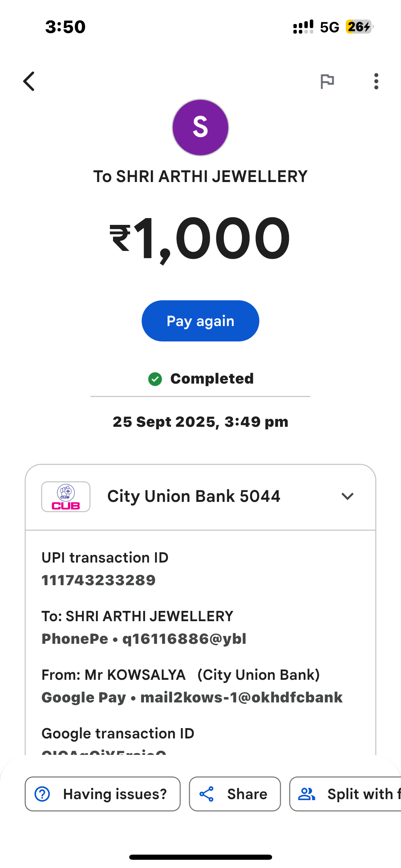Open the three-dot overflow menu
Image resolution: width=401 pixels, height=868 pixels.
point(376,81)
